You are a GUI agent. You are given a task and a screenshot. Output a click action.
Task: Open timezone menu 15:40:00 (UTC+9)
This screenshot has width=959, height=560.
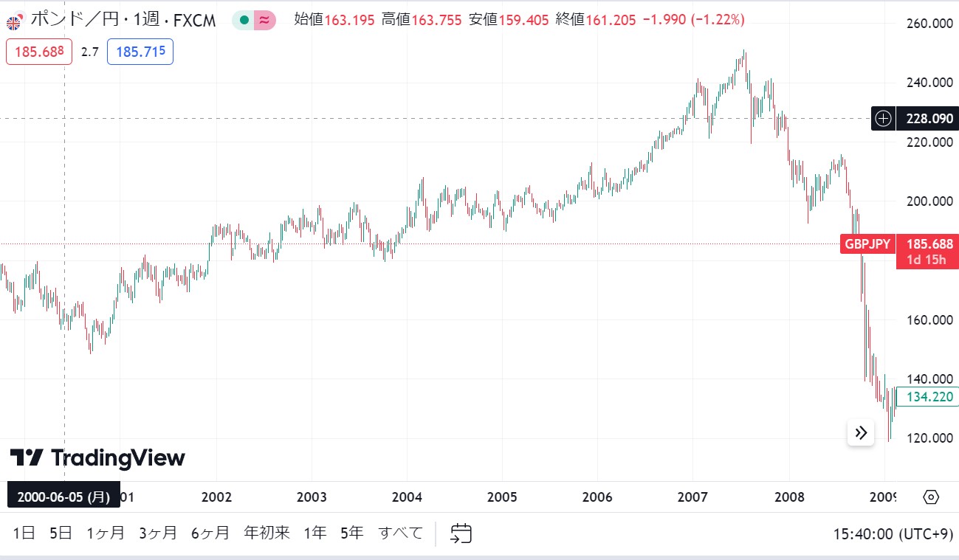(x=893, y=533)
